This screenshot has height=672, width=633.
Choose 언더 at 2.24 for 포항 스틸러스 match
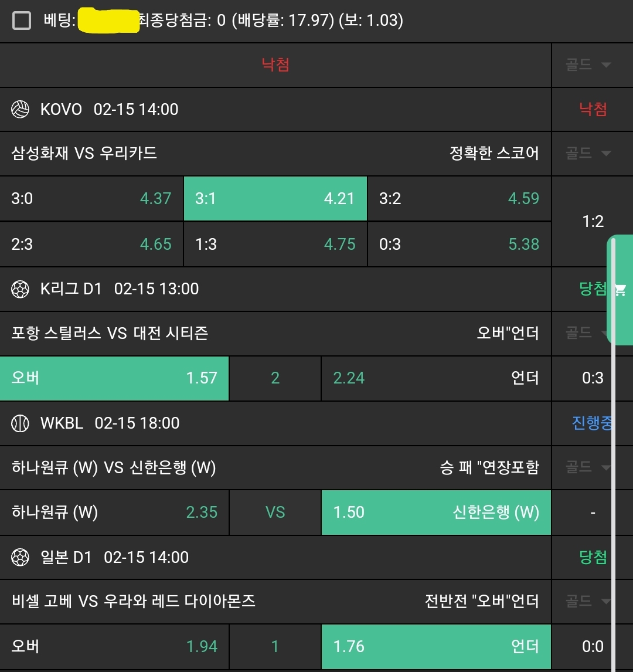click(x=436, y=378)
